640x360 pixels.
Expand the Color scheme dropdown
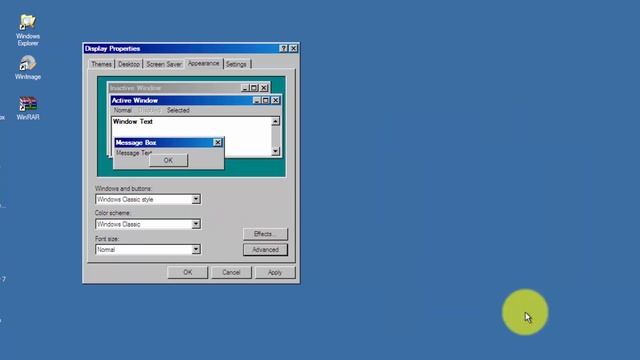(x=196, y=224)
